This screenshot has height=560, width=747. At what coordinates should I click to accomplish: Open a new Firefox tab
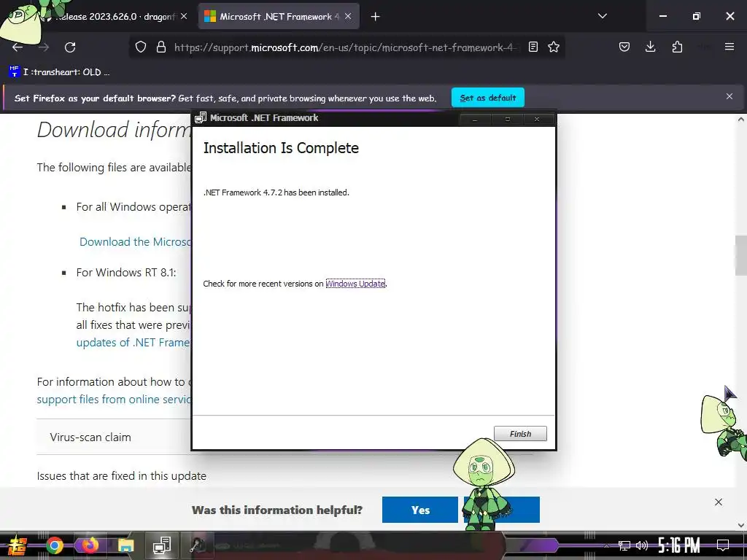click(x=376, y=17)
